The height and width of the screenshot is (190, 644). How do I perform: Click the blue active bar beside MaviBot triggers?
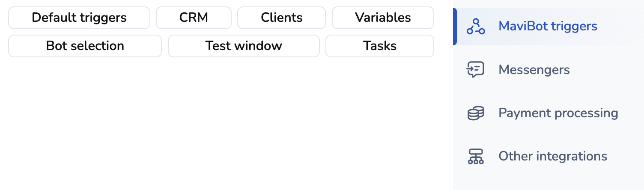(x=455, y=27)
